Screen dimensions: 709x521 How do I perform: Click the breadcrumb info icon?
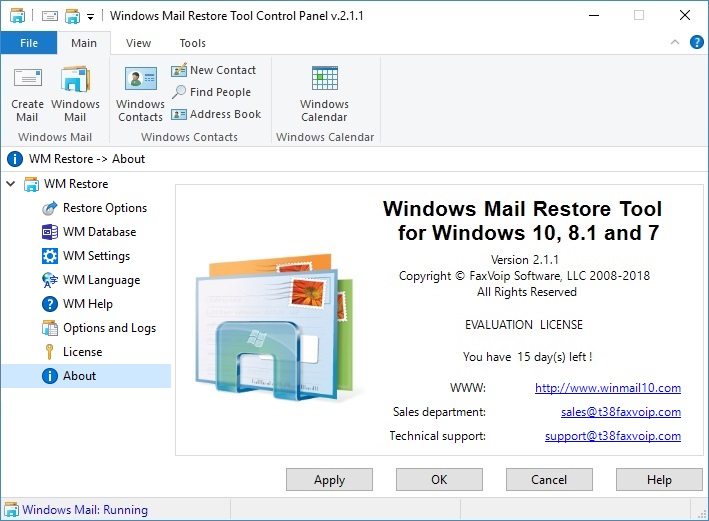14,159
